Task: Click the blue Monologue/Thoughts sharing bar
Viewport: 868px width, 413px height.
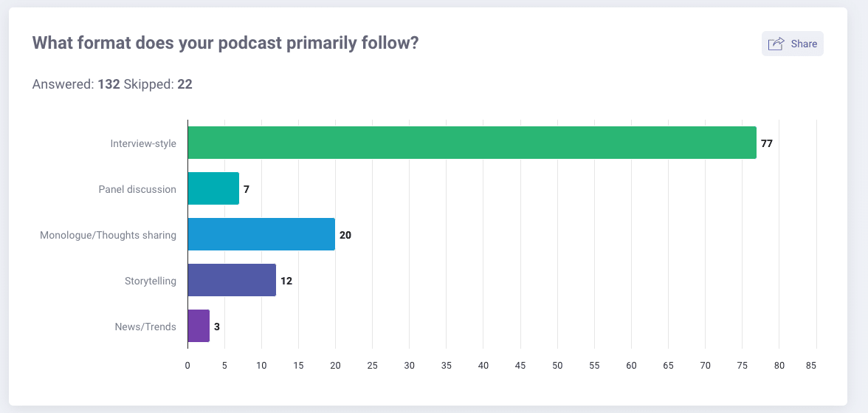Action: click(x=261, y=234)
